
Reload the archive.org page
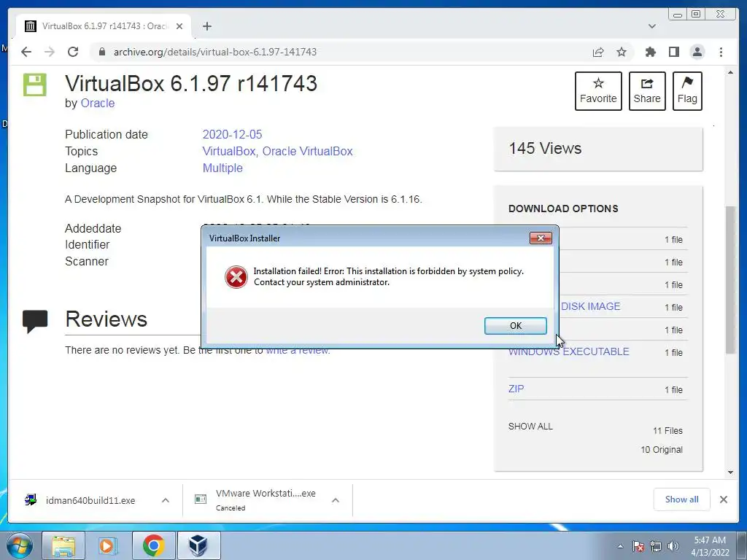pos(73,52)
